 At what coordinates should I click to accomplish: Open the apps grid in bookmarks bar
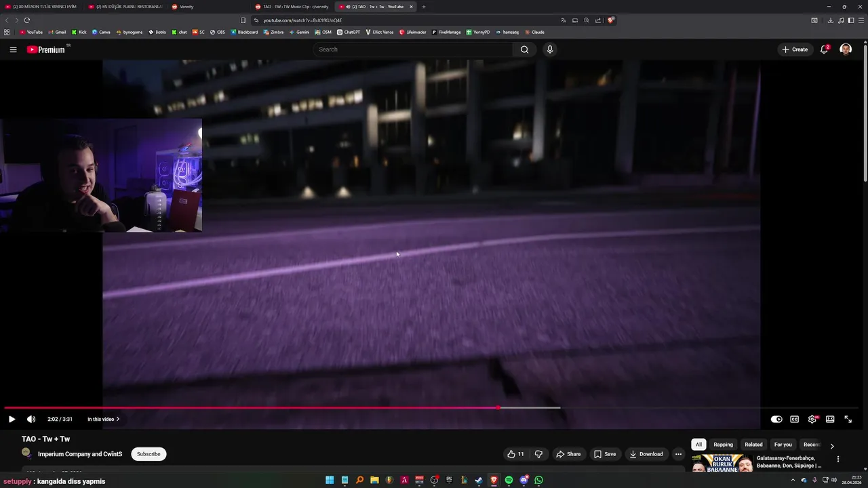point(7,32)
